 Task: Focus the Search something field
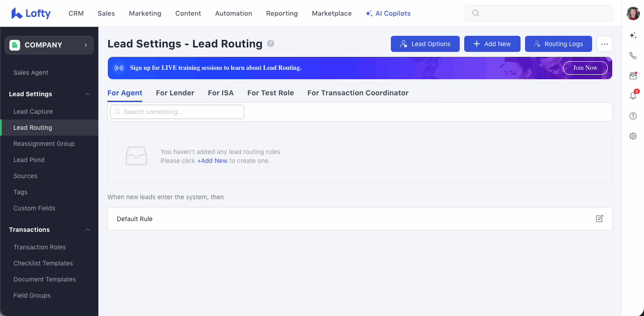tap(177, 112)
